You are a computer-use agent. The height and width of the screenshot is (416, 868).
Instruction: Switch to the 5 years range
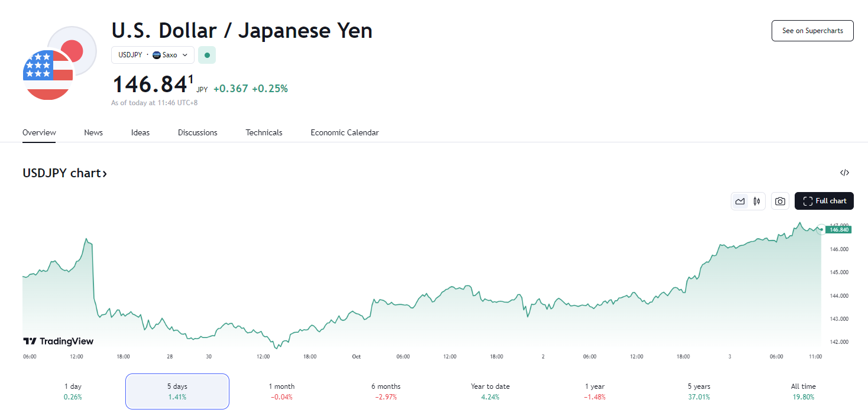click(x=698, y=391)
